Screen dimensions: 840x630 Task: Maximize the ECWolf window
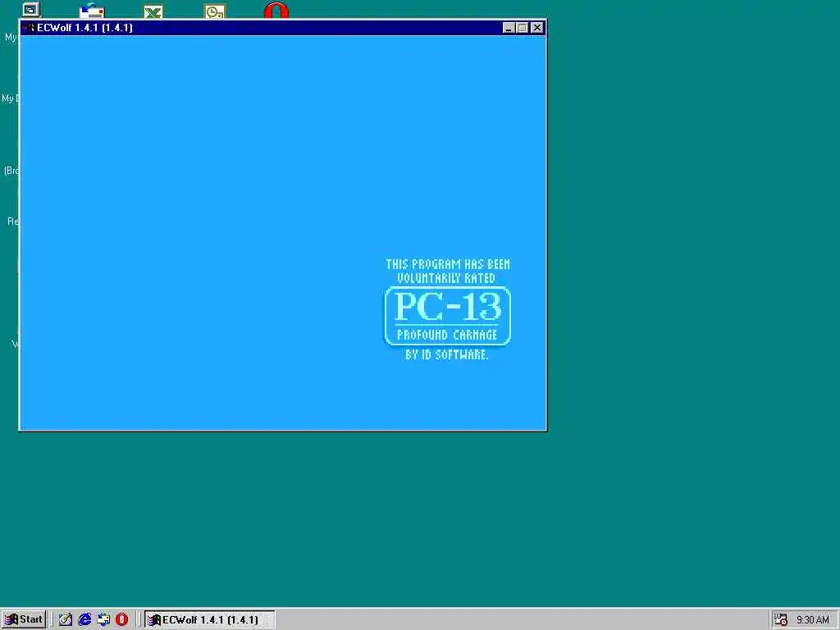point(523,28)
